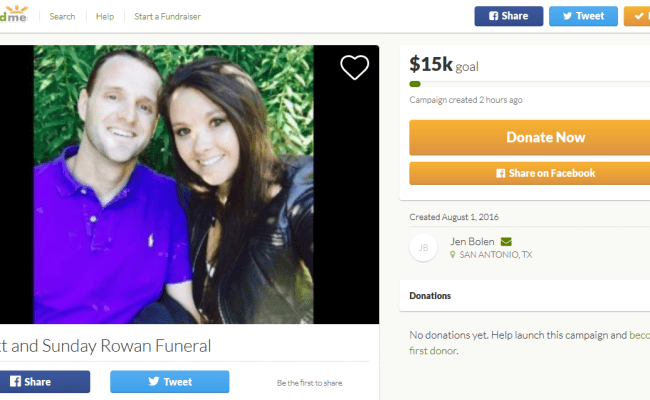Viewport: 650px width, 400px height.
Task: Share via blue Facebook button in header
Action: (x=509, y=16)
